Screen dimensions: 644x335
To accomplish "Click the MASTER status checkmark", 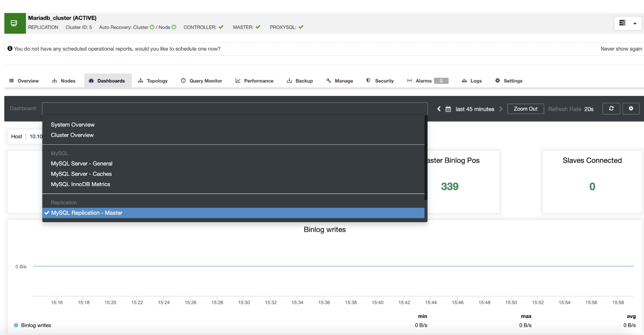I will click(258, 27).
